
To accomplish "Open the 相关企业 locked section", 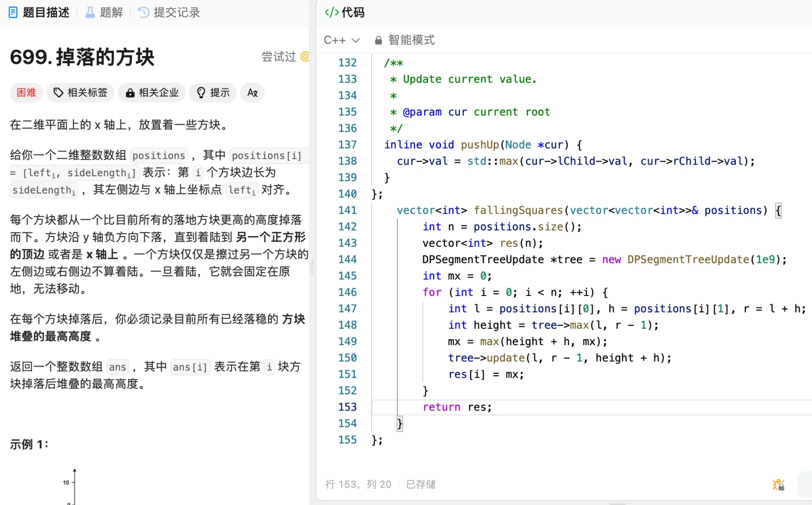I will 151,93.
